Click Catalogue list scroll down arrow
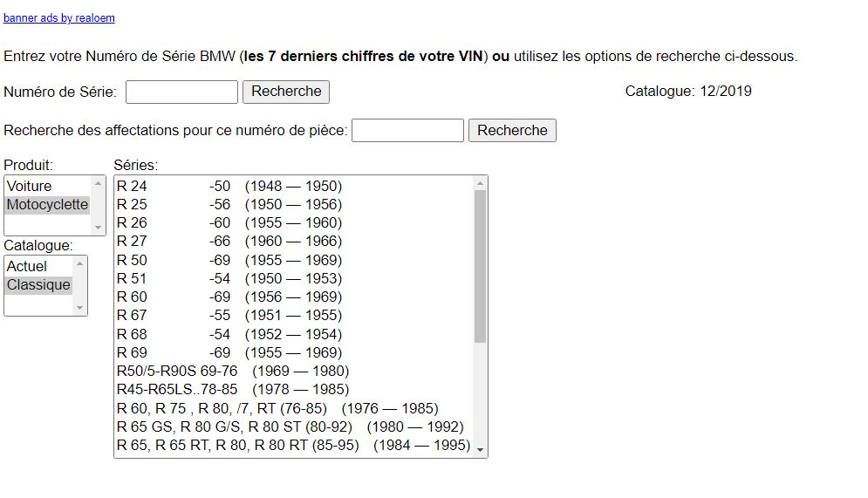The width and height of the screenshot is (868, 498). (80, 308)
